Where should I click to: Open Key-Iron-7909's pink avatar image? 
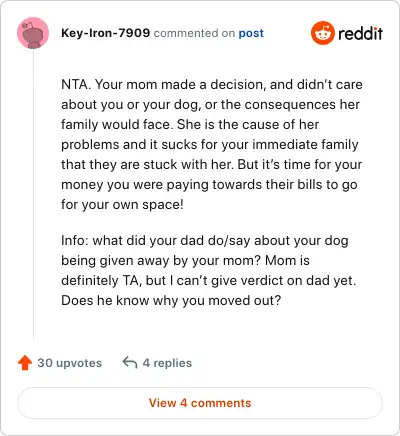(x=33, y=33)
